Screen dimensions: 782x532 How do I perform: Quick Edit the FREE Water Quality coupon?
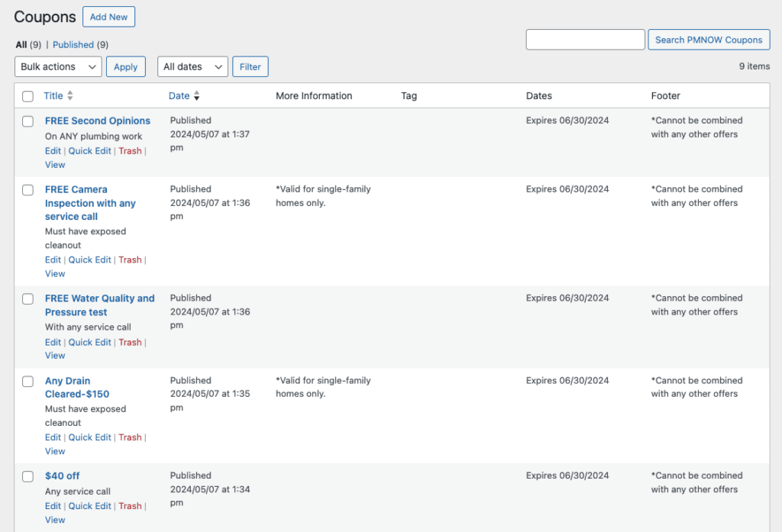(89, 343)
